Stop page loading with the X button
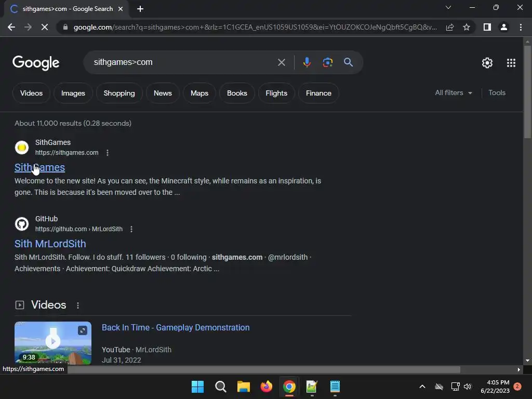This screenshot has height=399, width=532. [45, 27]
